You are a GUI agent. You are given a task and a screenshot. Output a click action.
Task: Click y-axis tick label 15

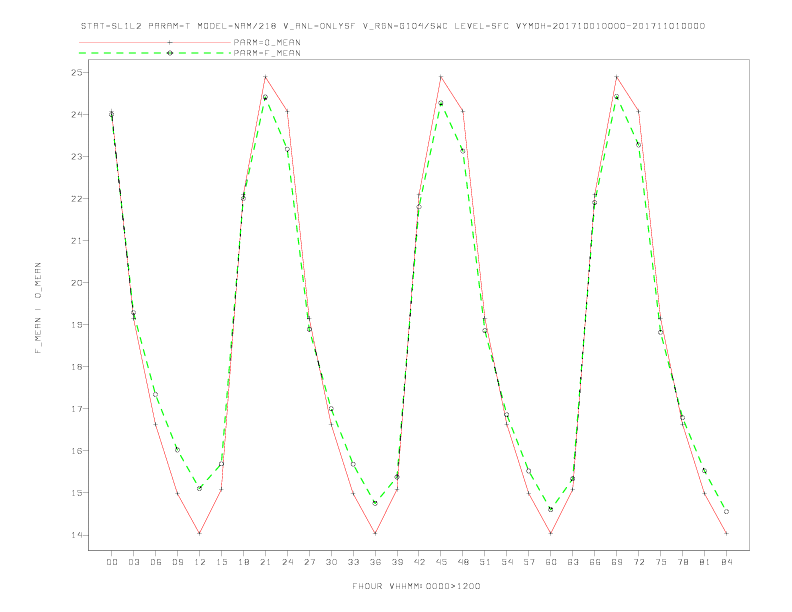point(77,492)
